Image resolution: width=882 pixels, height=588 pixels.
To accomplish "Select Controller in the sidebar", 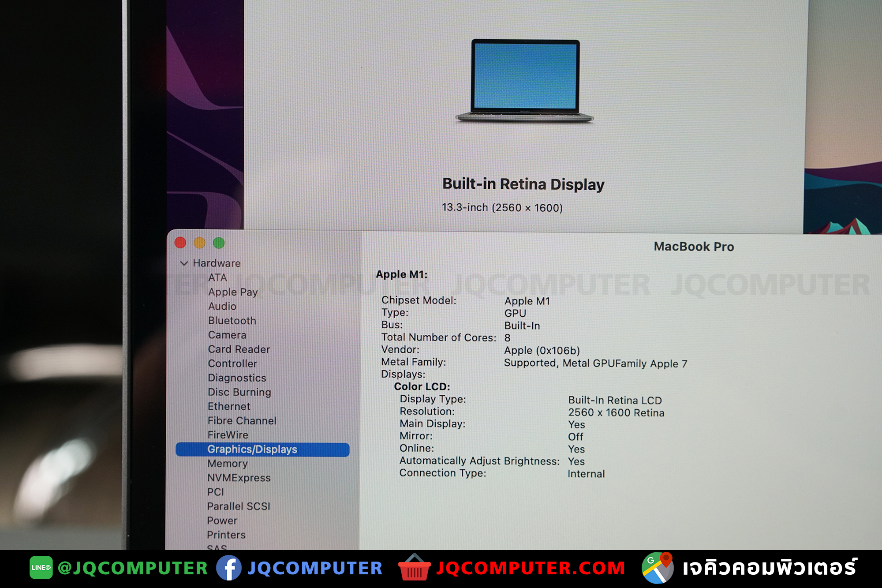I will click(232, 363).
